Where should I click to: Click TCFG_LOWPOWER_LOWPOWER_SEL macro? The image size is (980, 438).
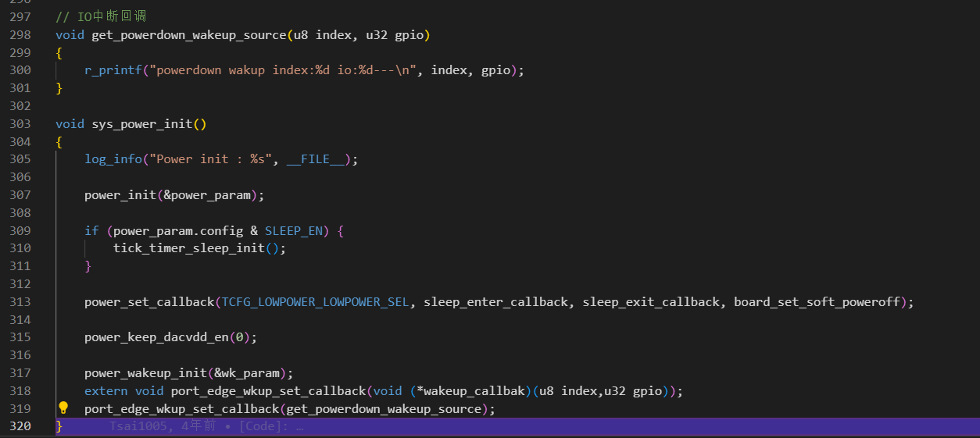315,301
